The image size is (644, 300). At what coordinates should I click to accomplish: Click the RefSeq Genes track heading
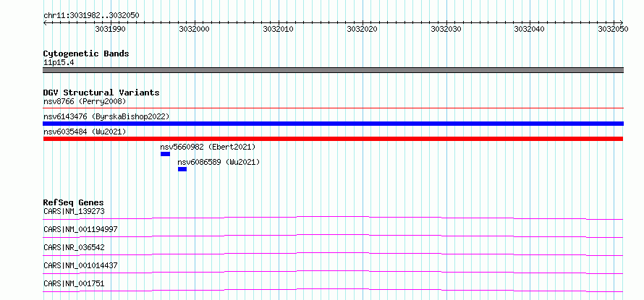[73, 202]
